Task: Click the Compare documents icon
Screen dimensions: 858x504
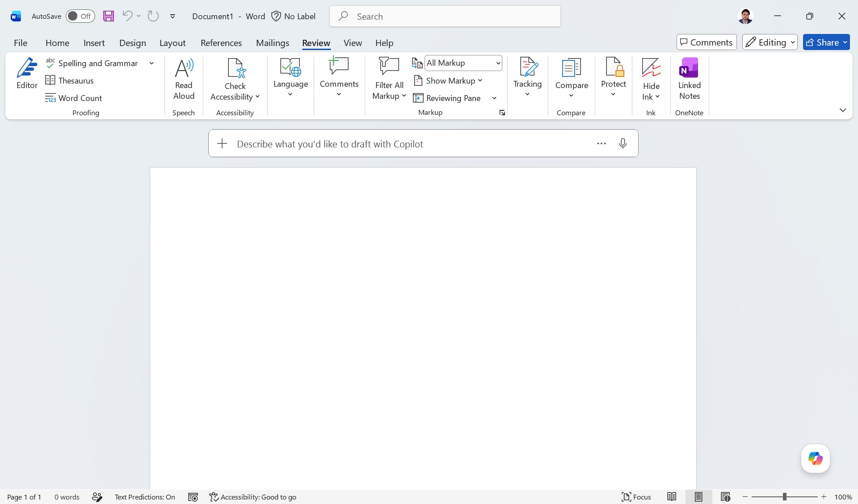Action: (x=571, y=68)
